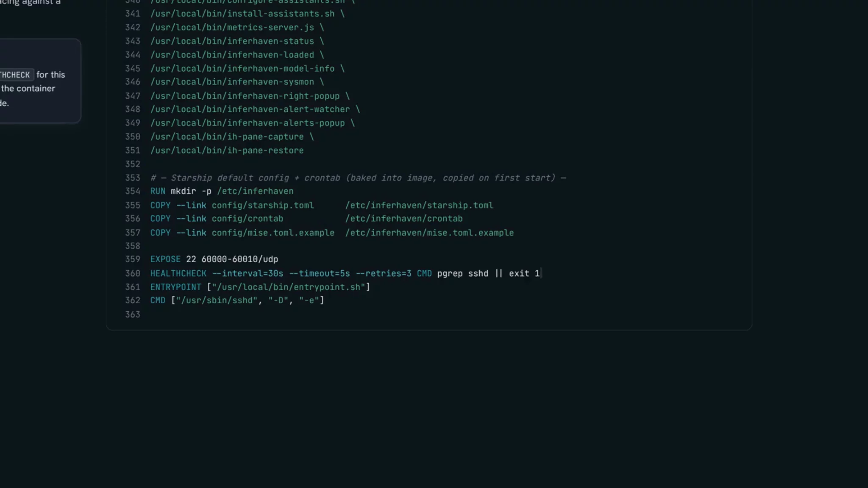
Task: Select line number 341
Action: [x=133, y=14]
